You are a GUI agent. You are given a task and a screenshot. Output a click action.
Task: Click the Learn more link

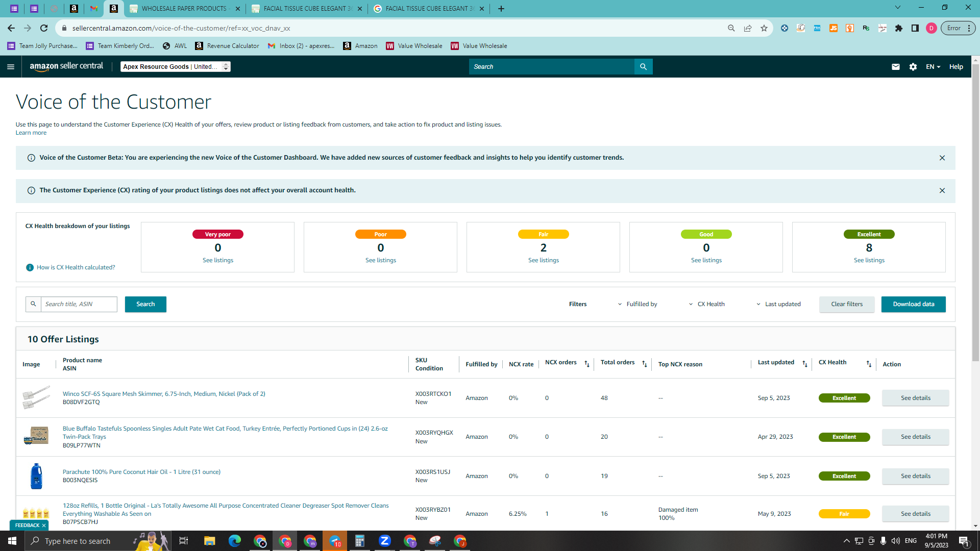(x=31, y=133)
